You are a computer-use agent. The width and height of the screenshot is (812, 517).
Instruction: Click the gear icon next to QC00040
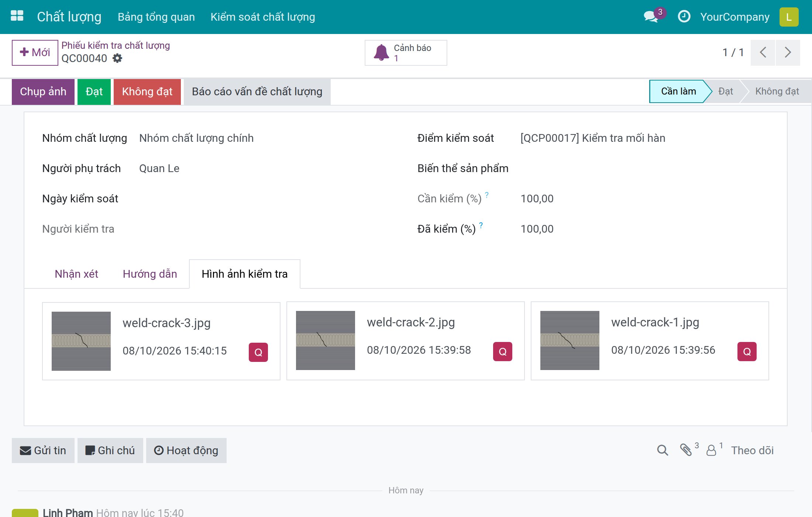[x=117, y=58]
